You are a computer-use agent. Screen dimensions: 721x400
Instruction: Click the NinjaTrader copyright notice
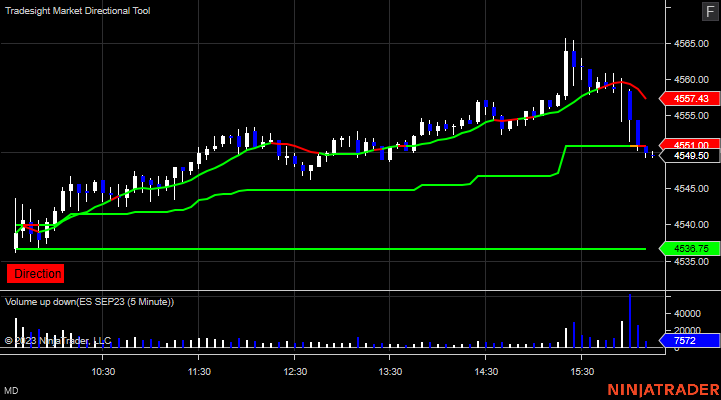[x=57, y=341]
